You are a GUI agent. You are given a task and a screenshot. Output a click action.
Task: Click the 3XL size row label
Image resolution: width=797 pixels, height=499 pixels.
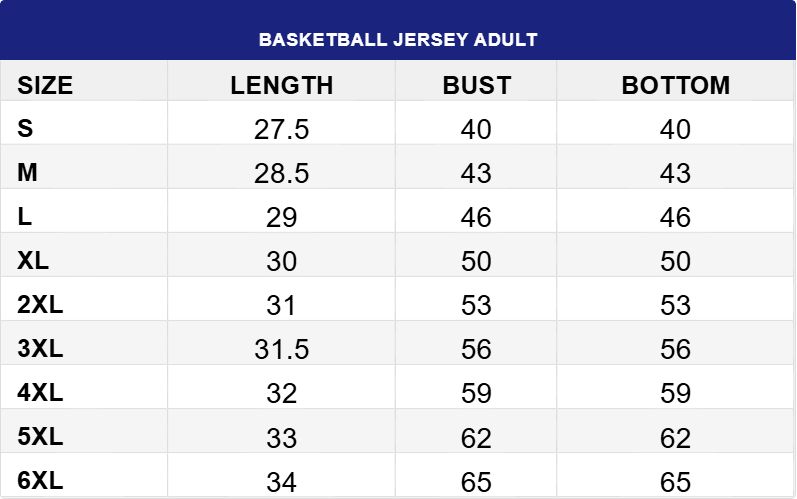click(x=40, y=349)
